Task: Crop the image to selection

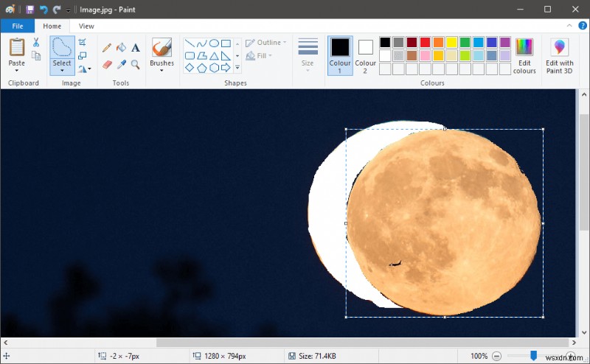Action: (83, 42)
